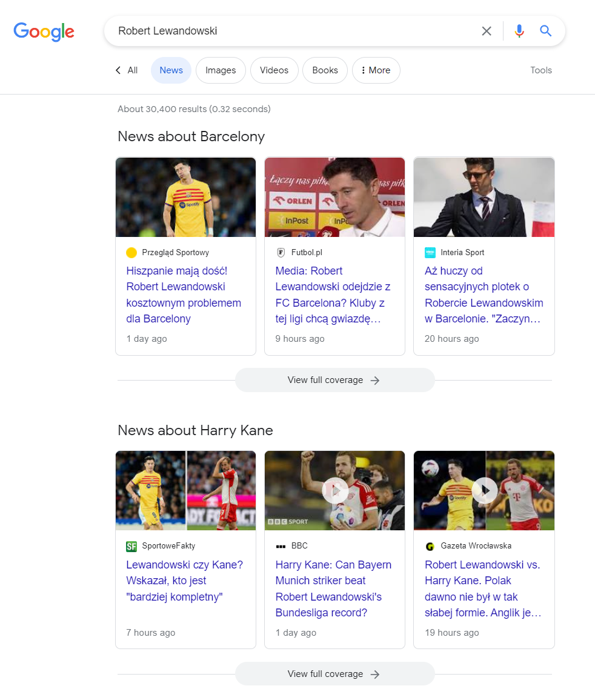Click the '9 hours ago' timestamp
Viewport: 595px width, 700px height.
click(x=300, y=339)
